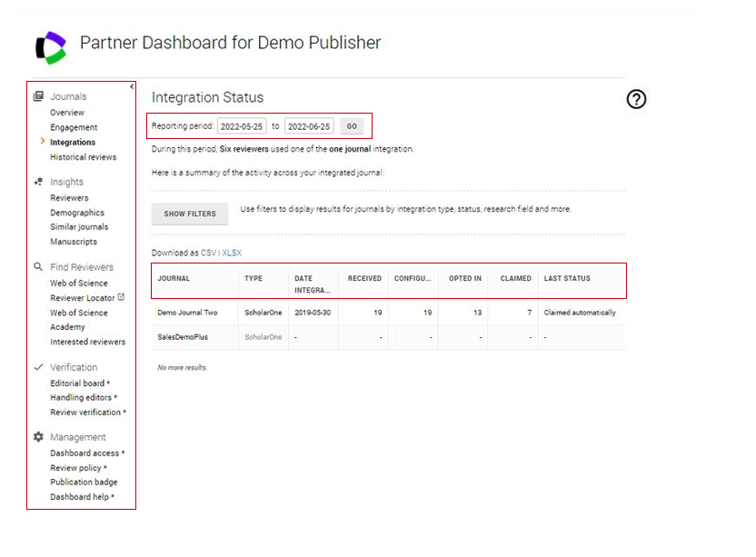This screenshot has height=557, width=756.
Task: Sort by the OPTED IN column header
Action: (465, 278)
